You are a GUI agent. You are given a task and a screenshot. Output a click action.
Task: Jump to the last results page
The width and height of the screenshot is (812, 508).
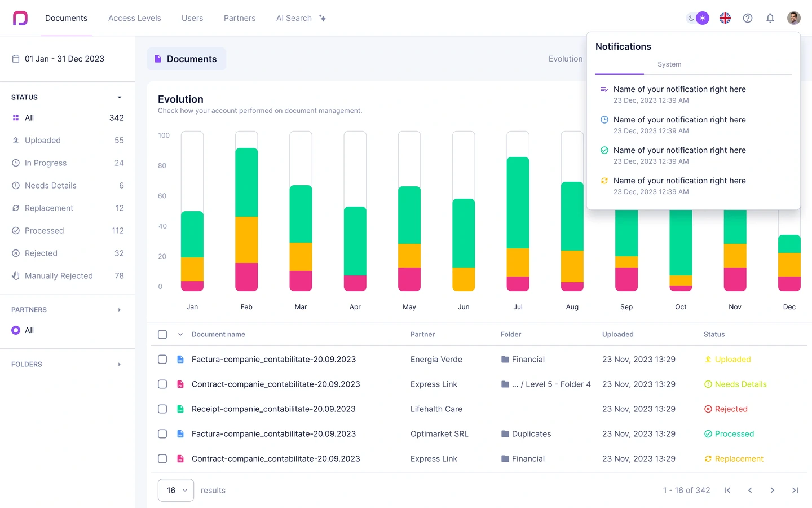[795, 491]
